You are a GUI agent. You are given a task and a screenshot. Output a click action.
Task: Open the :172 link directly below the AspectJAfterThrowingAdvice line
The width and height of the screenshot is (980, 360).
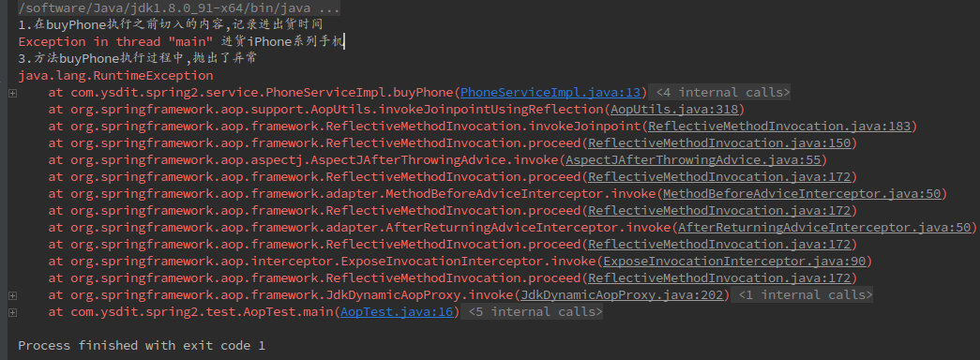coord(718,177)
